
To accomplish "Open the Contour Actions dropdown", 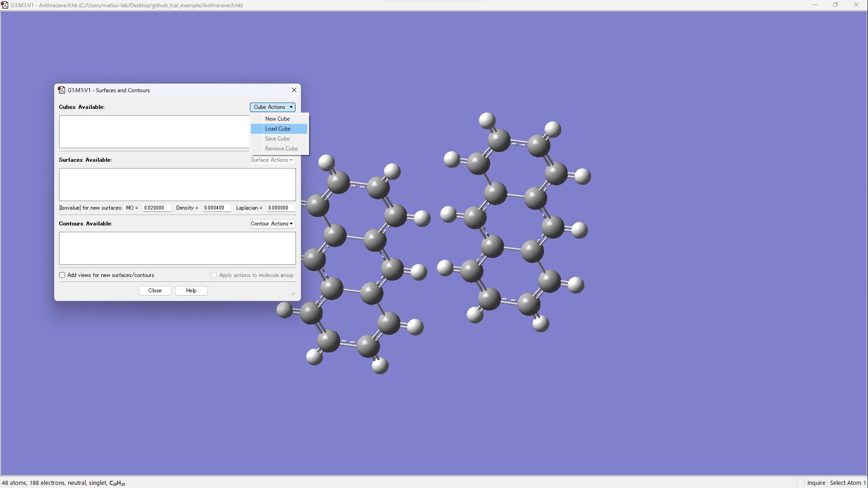I will tap(272, 224).
